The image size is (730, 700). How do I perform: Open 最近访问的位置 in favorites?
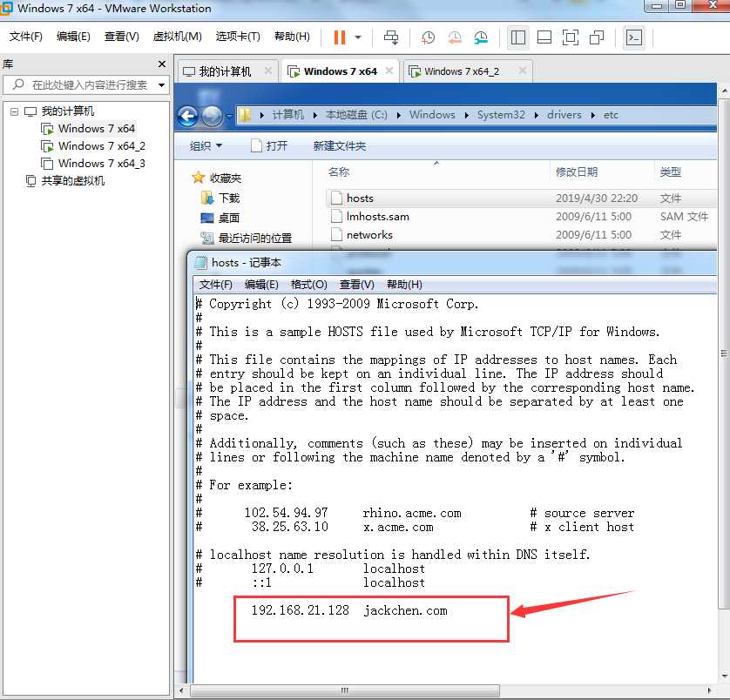coord(247,239)
